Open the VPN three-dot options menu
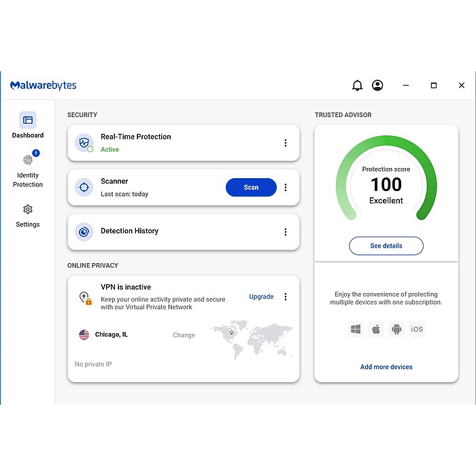The width and height of the screenshot is (476, 476). click(286, 296)
